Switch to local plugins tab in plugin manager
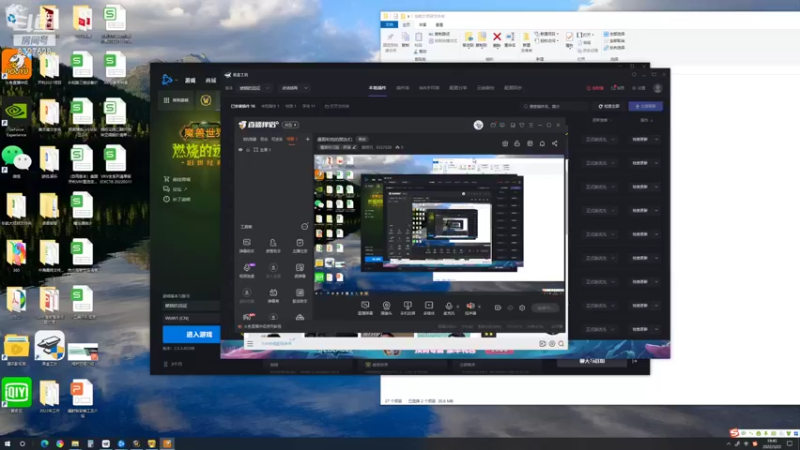The image size is (800, 450). pyautogui.click(x=378, y=88)
